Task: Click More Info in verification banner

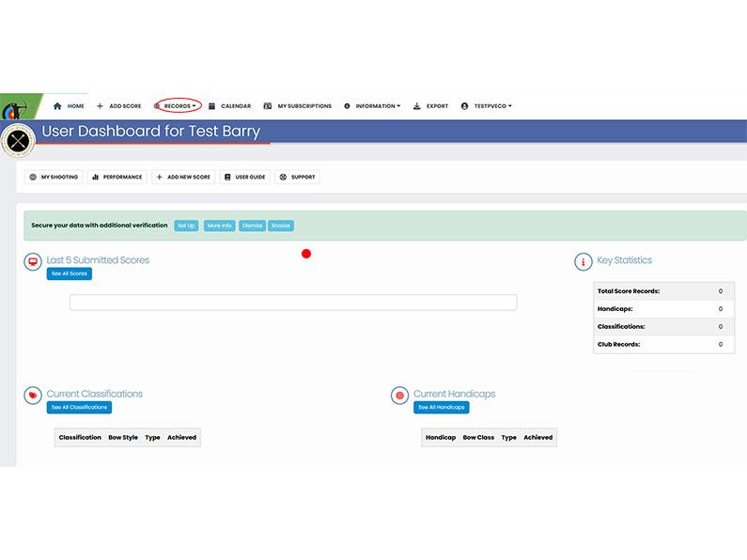Action: [x=220, y=226]
